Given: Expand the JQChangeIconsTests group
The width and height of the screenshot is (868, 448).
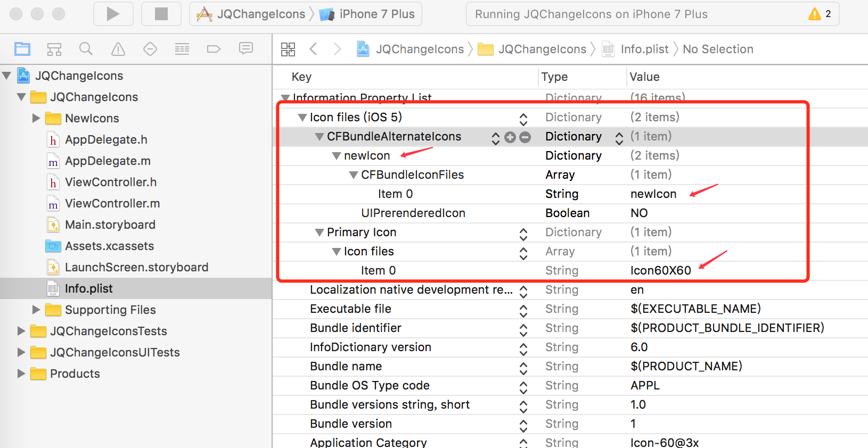Looking at the screenshot, I should pos(21,331).
